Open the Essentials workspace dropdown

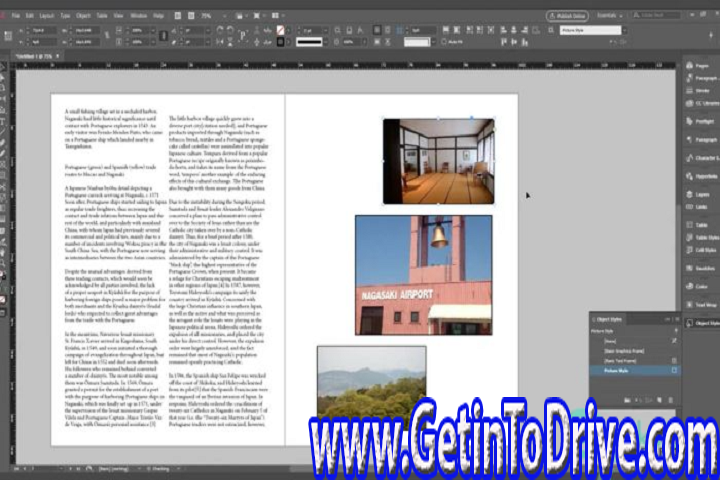tap(609, 16)
